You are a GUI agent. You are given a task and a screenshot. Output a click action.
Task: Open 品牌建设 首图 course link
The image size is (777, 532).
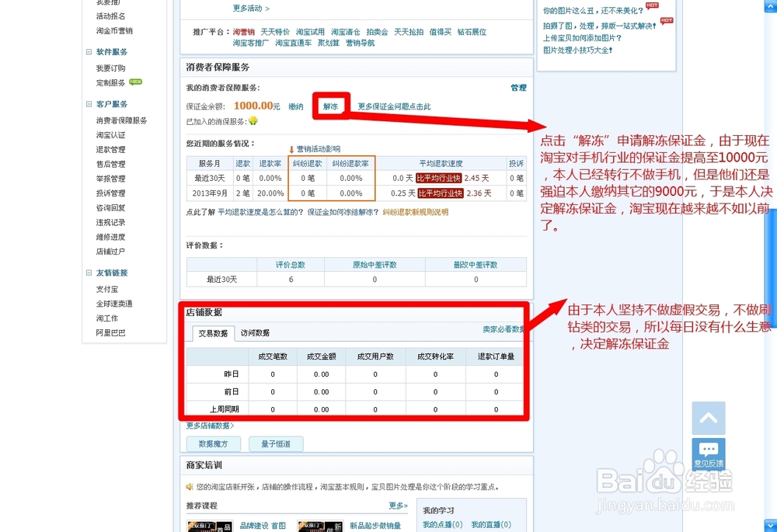pos(263,526)
